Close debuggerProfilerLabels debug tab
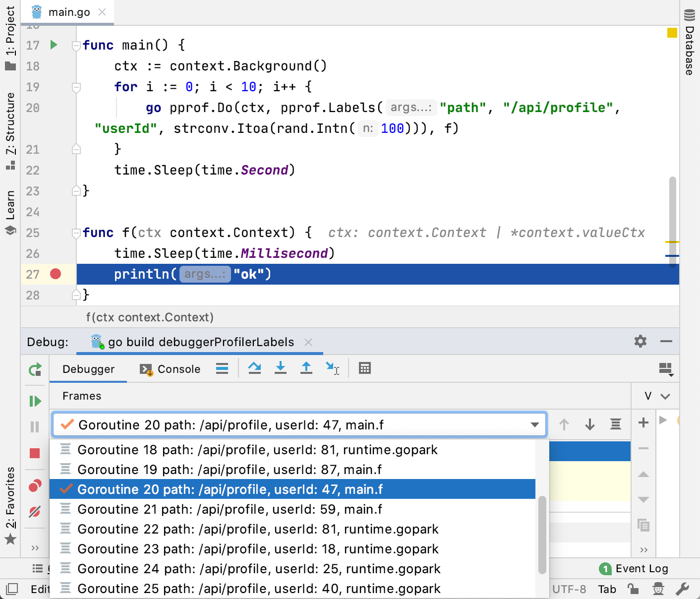The height and width of the screenshot is (599, 700). [x=308, y=342]
